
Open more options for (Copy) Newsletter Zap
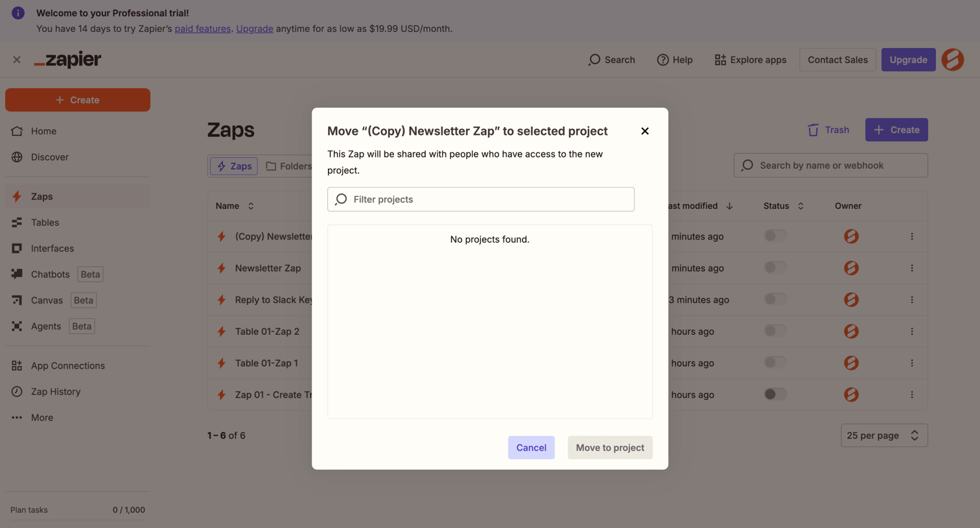point(912,236)
